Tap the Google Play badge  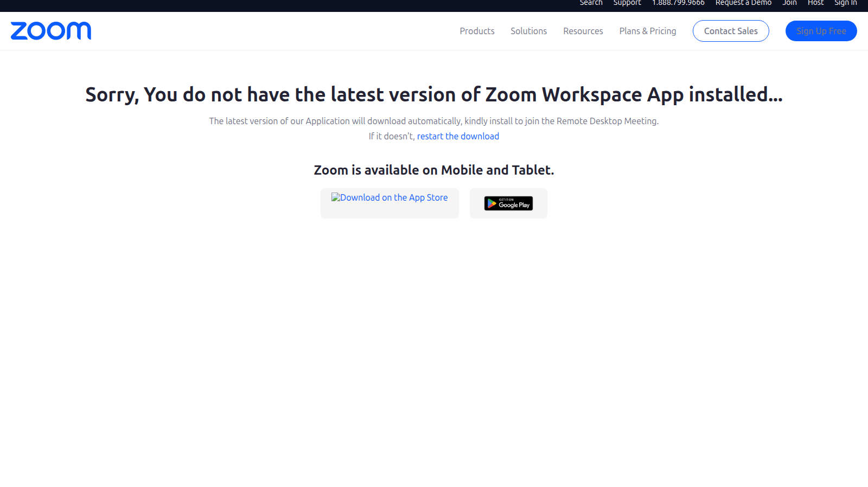508,203
